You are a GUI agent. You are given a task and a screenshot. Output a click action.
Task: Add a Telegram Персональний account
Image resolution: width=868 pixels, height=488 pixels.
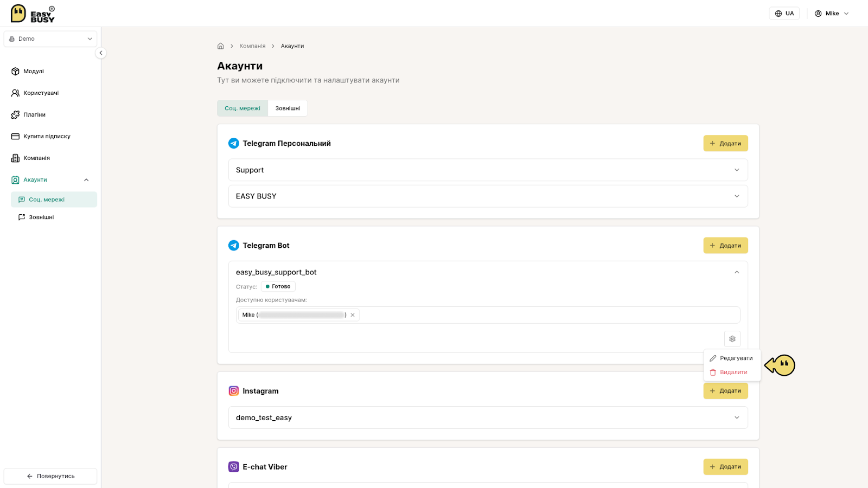point(725,143)
